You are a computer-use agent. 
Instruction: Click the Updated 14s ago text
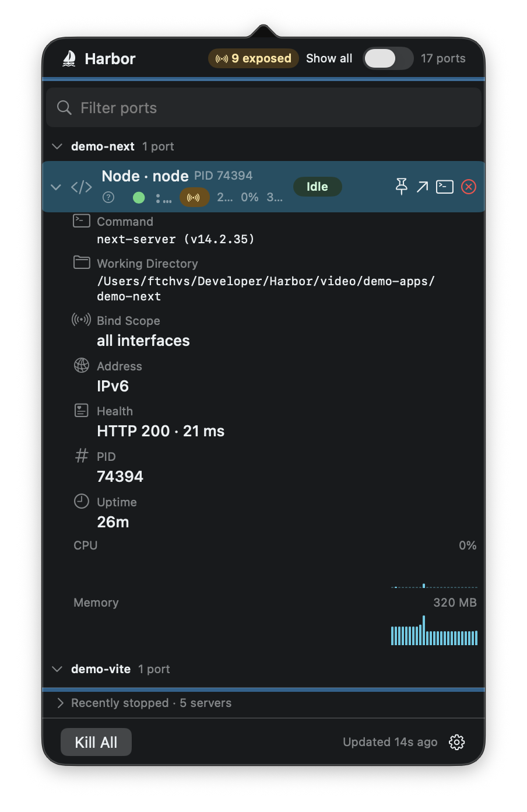pyautogui.click(x=390, y=742)
